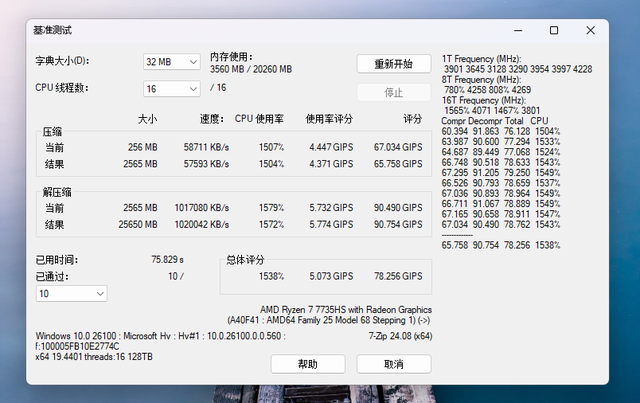Click compression result rating 65.758 GIPS
The width and height of the screenshot is (640, 403).
point(398,164)
